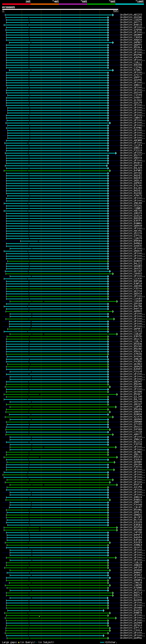Click the Large gaps legend text
The image size is (146, 644).
pos(28,642)
